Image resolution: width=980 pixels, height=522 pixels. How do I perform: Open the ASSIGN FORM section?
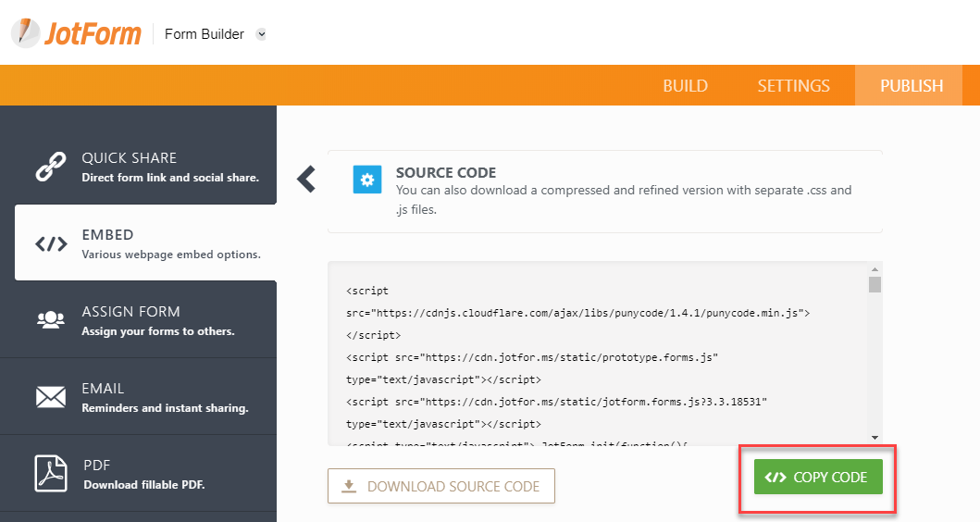click(138, 319)
